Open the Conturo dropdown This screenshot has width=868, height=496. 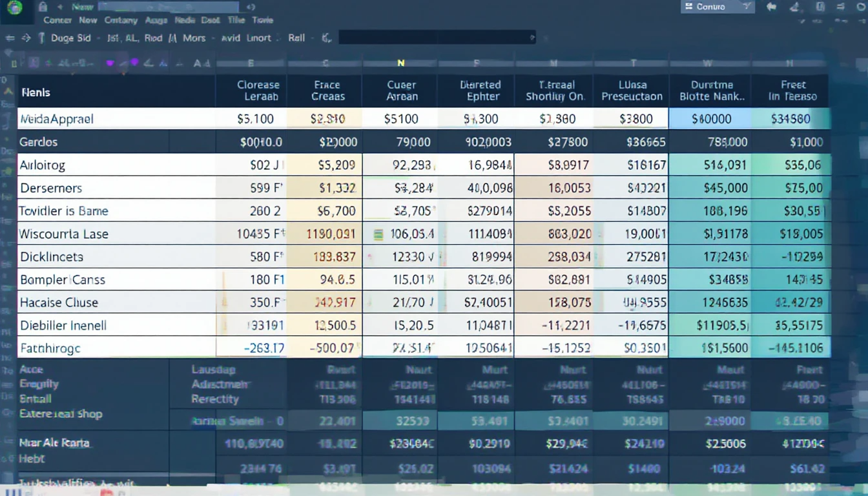(718, 6)
